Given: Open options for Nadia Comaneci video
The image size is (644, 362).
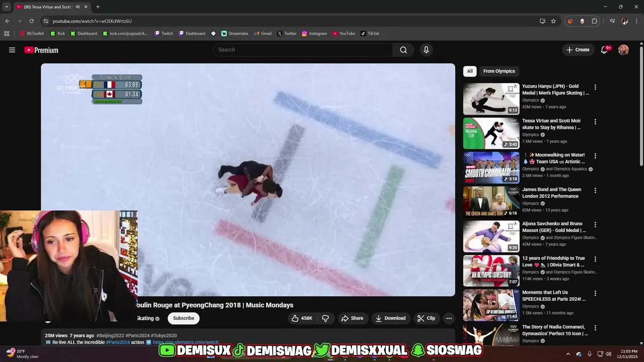Looking at the screenshot, I should [595, 328].
